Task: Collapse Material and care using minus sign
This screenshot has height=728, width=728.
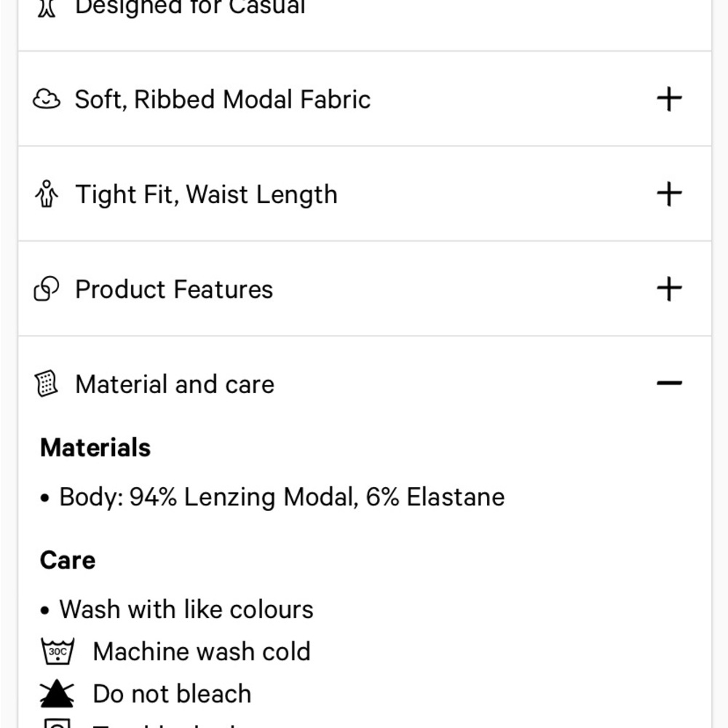Action: tap(669, 383)
